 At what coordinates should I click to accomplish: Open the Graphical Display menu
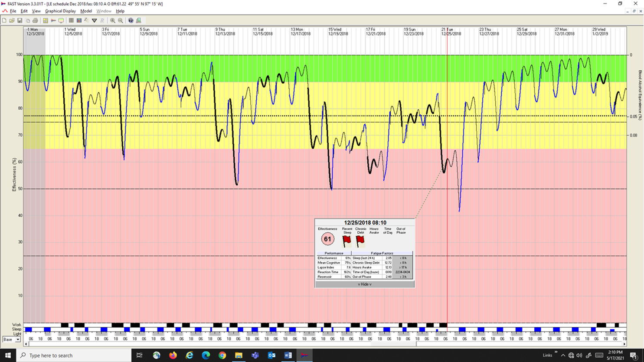(60, 11)
